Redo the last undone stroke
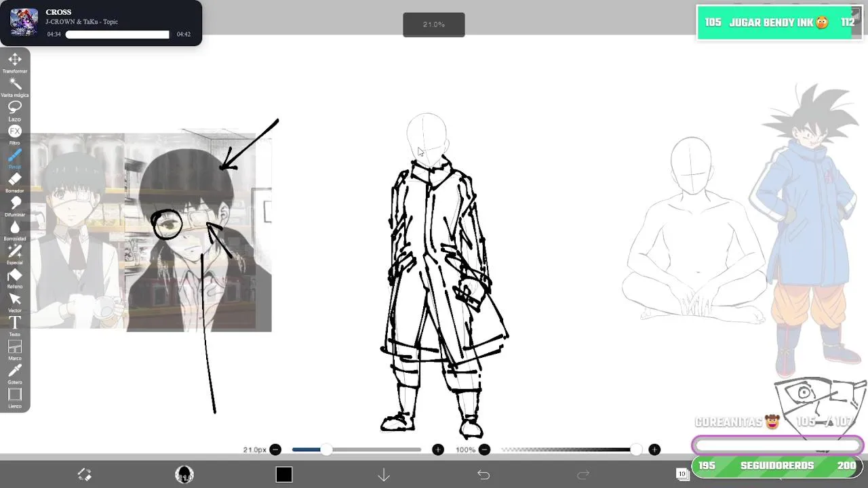Image resolution: width=868 pixels, height=488 pixels. click(x=583, y=475)
